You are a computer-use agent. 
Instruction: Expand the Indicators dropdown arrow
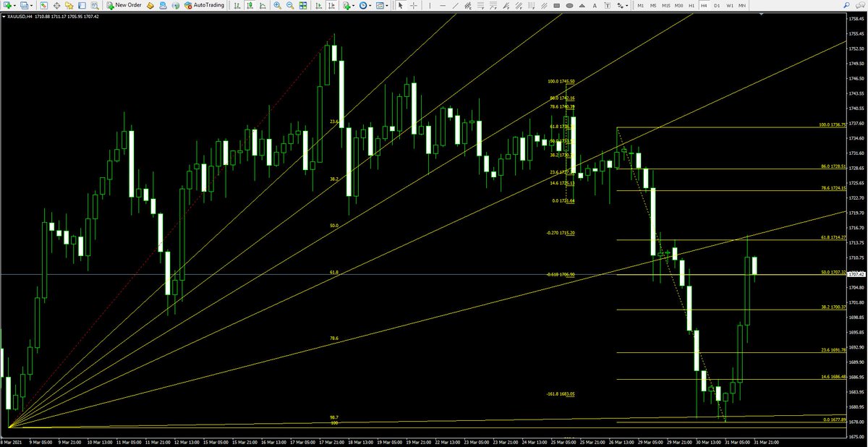(x=354, y=5)
